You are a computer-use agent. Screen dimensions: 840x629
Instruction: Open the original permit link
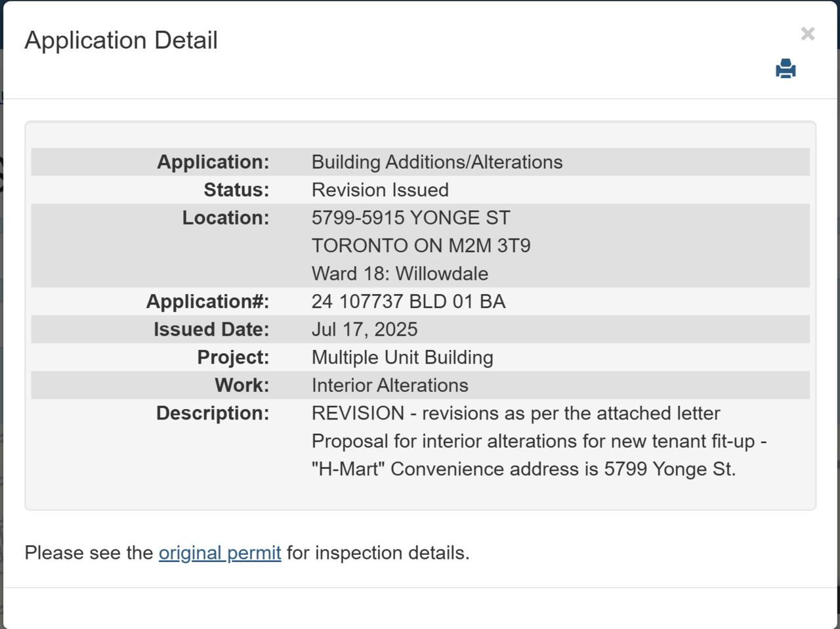pyautogui.click(x=220, y=553)
